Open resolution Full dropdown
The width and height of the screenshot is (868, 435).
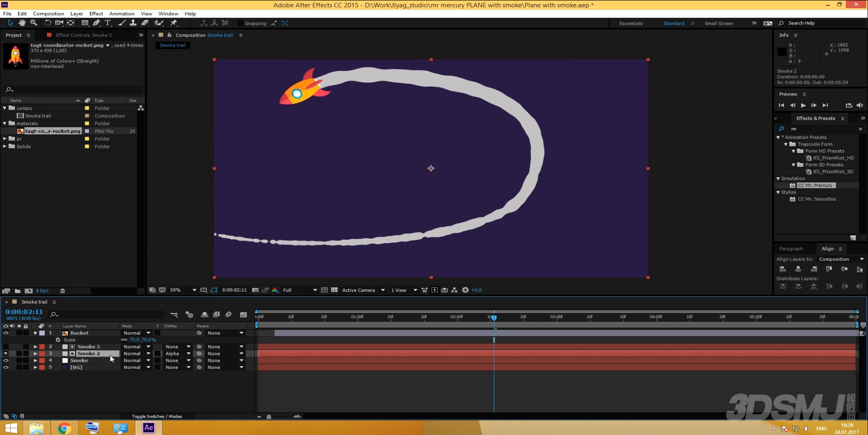299,290
